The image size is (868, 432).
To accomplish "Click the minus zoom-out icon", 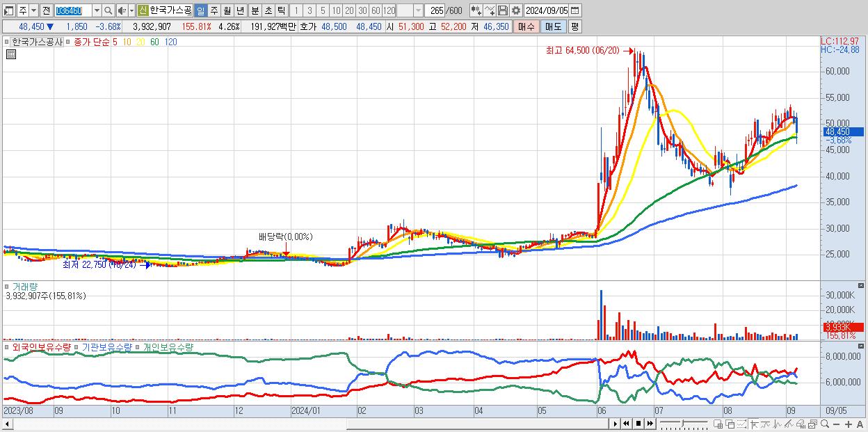I will (837, 424).
